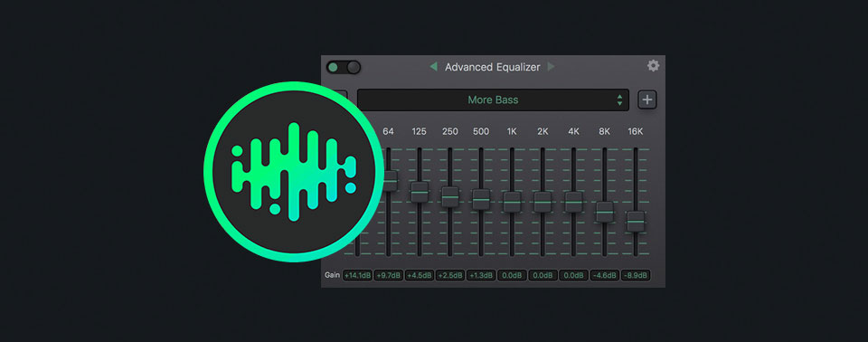This screenshot has width=868, height=342.
Task: Go to previous effect with left arrow
Action: (x=433, y=67)
